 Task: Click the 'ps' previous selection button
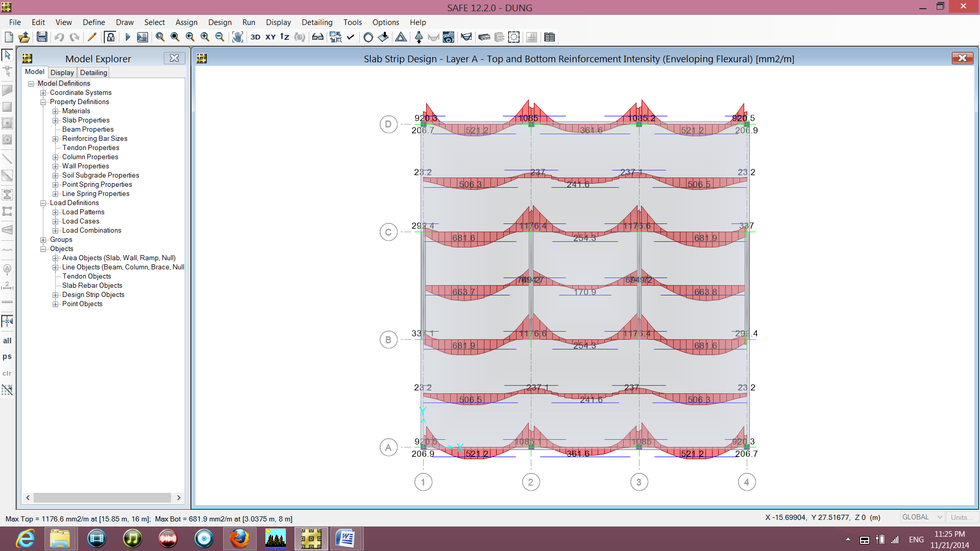point(7,357)
